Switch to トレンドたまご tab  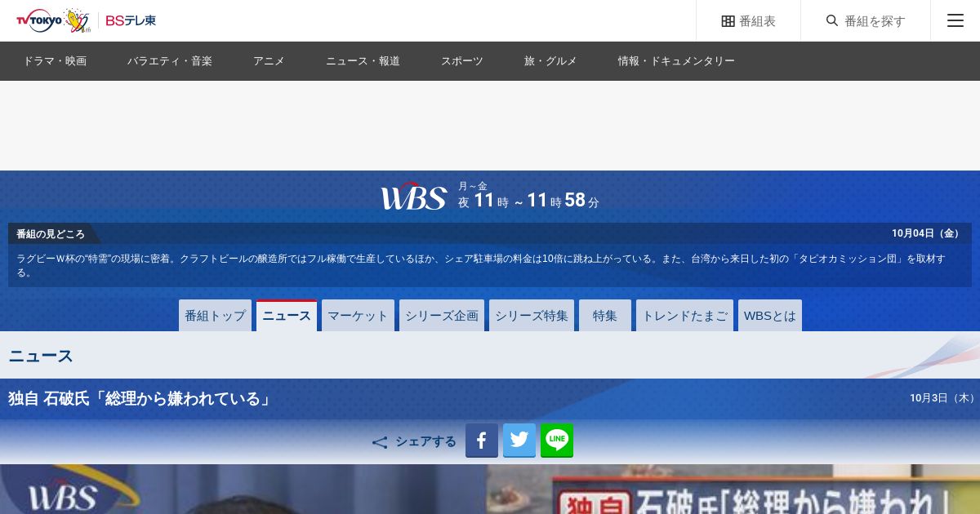684,316
